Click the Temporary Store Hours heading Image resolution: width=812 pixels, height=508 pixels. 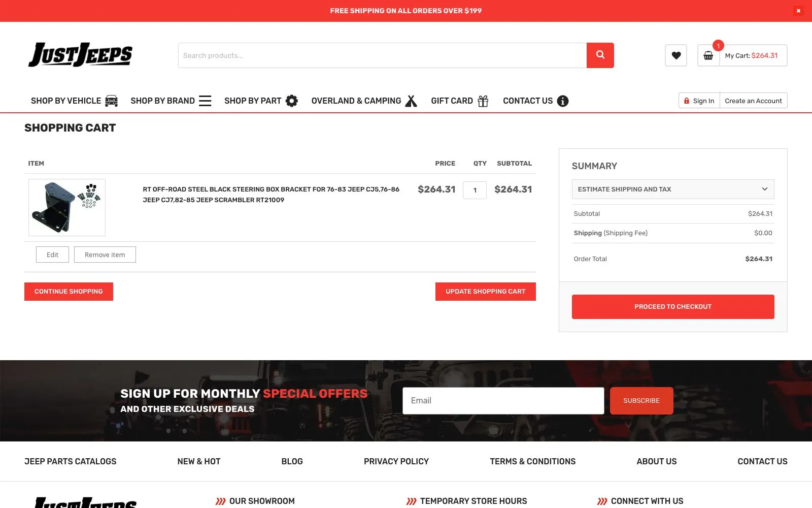click(473, 501)
